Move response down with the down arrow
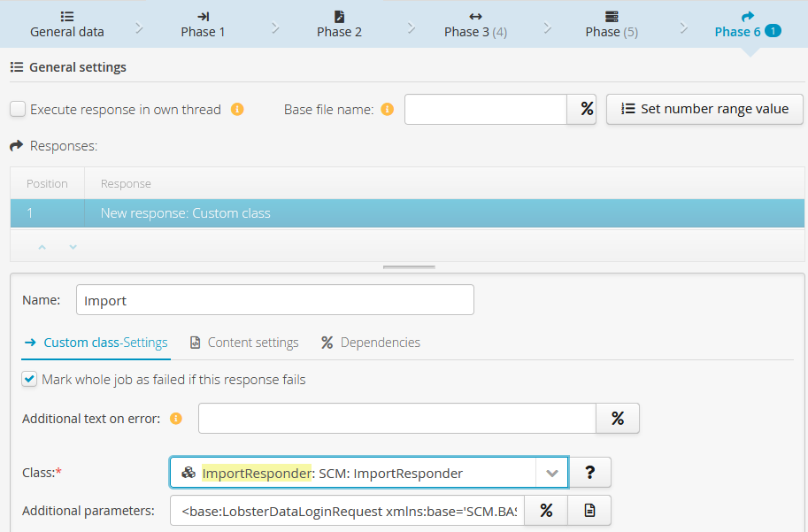808x532 pixels. [x=73, y=247]
